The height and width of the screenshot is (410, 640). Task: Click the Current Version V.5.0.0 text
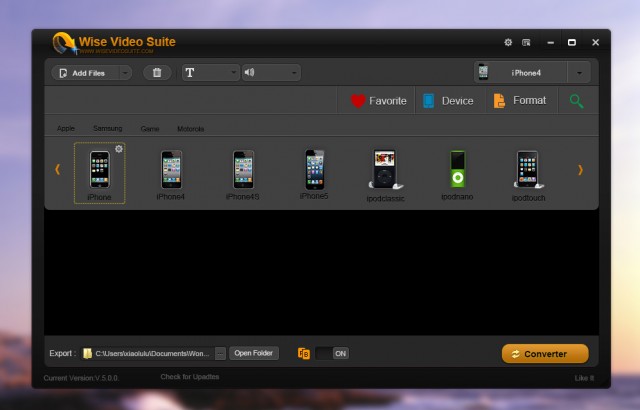point(81,378)
